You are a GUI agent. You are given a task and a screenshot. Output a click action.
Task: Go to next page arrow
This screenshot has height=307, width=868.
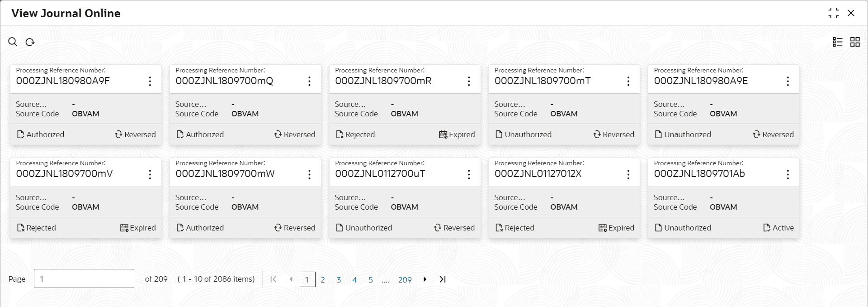[x=425, y=279]
